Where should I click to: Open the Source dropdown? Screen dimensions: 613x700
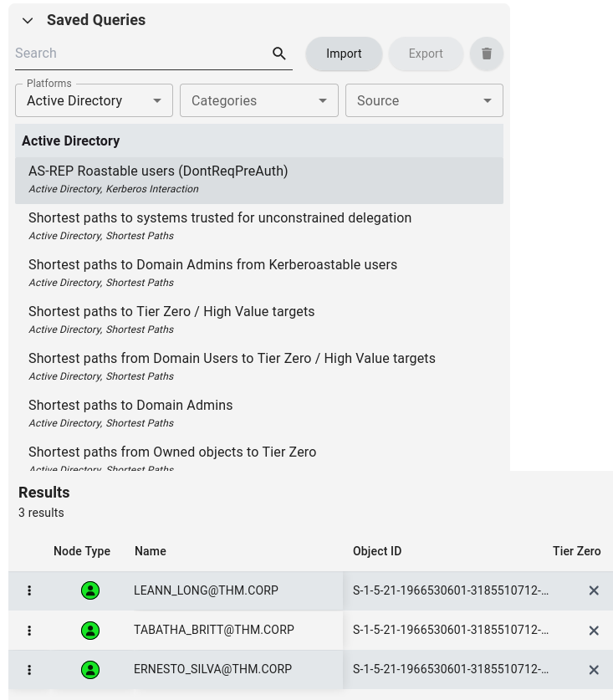pyautogui.click(x=424, y=100)
